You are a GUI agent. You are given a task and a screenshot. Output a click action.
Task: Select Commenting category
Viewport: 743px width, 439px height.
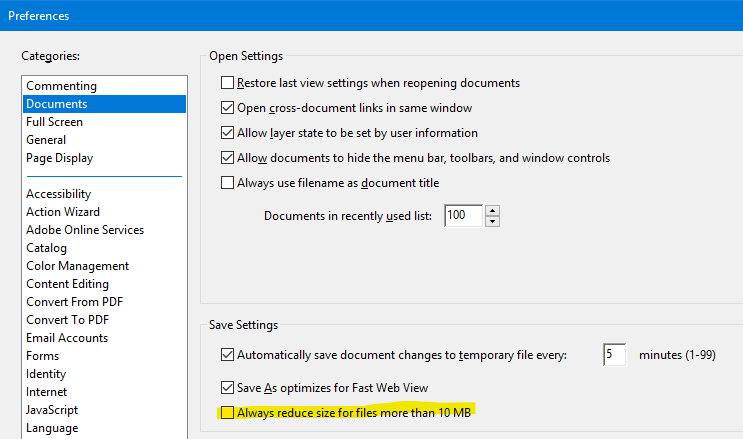[62, 86]
